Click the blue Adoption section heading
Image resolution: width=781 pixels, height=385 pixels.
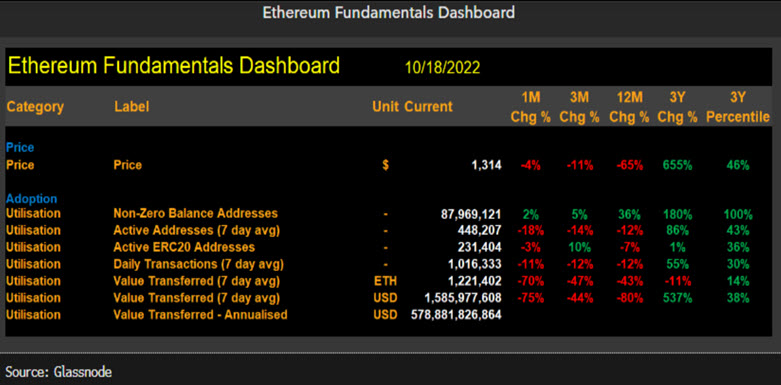(31, 199)
